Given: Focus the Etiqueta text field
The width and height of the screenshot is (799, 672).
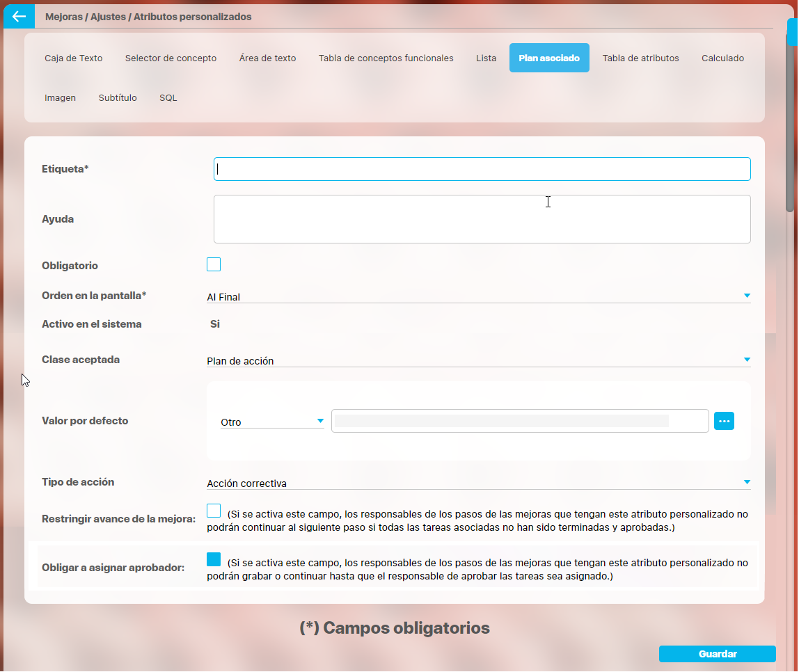Looking at the screenshot, I should point(482,169).
